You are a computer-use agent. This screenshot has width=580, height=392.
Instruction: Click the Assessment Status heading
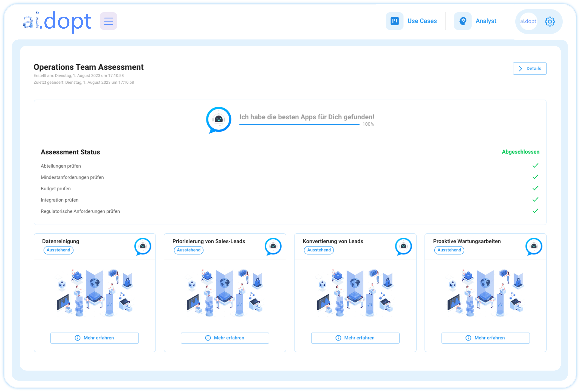[70, 152]
